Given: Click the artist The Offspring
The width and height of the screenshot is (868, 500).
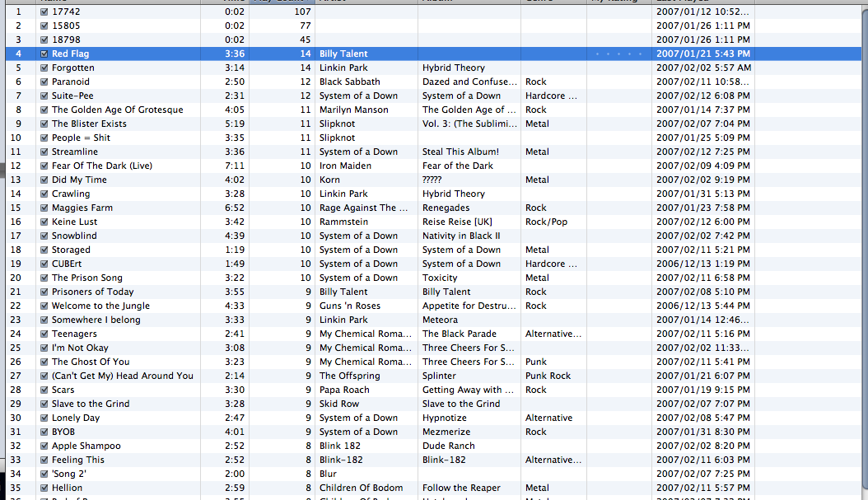Looking at the screenshot, I should click(x=350, y=376).
